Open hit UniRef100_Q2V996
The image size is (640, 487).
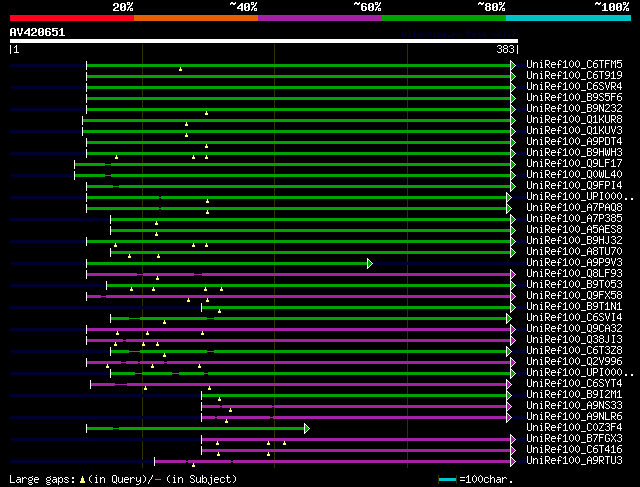[574, 362]
